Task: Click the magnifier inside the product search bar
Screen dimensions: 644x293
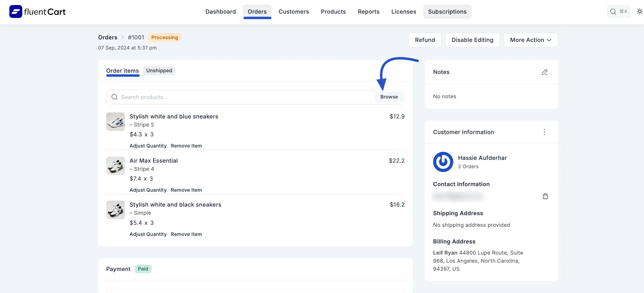Action: pos(114,97)
